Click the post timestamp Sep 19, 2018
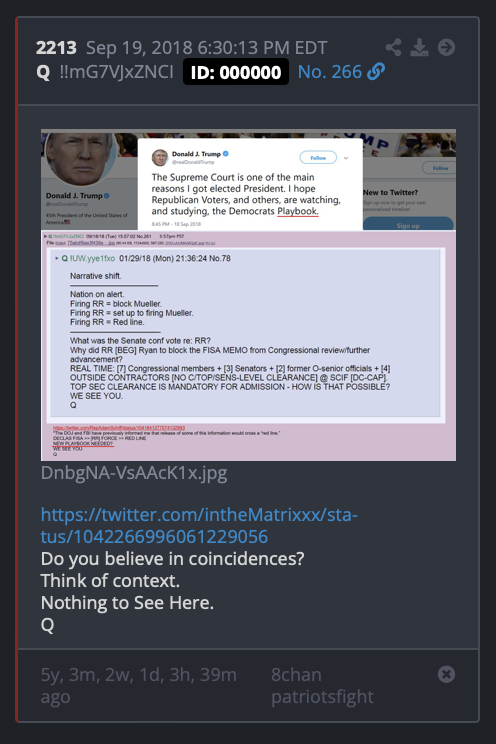Screen dimensions: 496x744 (x=206, y=48)
